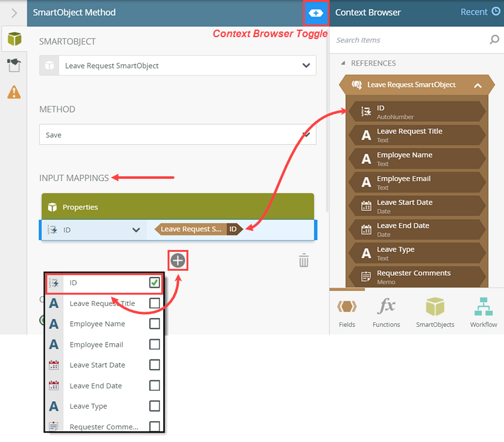Click the Properties header bar
Viewport: 504px width, 442px height.
coord(178,207)
